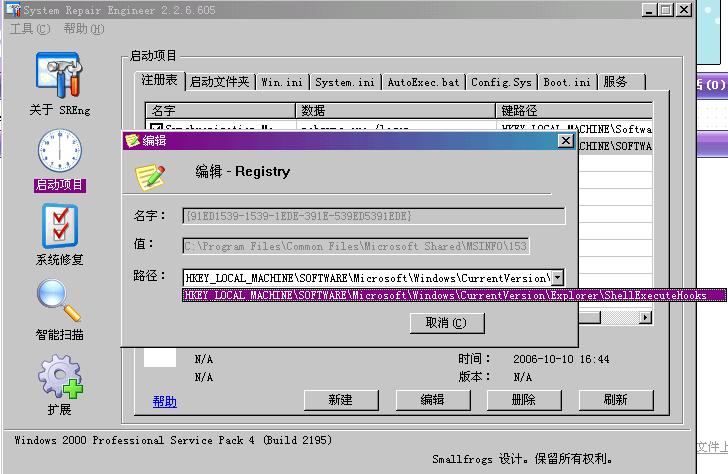The width and height of the screenshot is (728, 474).
Task: Click the 新建 button
Action: tap(341, 400)
